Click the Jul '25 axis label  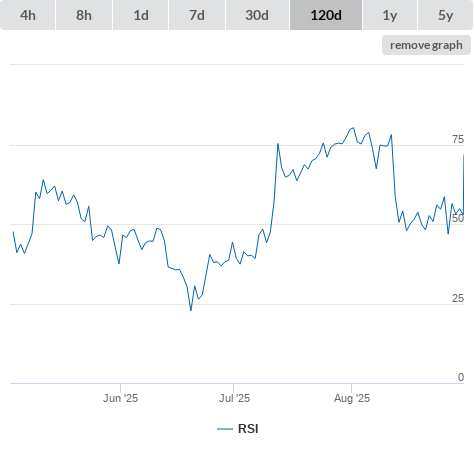[234, 398]
